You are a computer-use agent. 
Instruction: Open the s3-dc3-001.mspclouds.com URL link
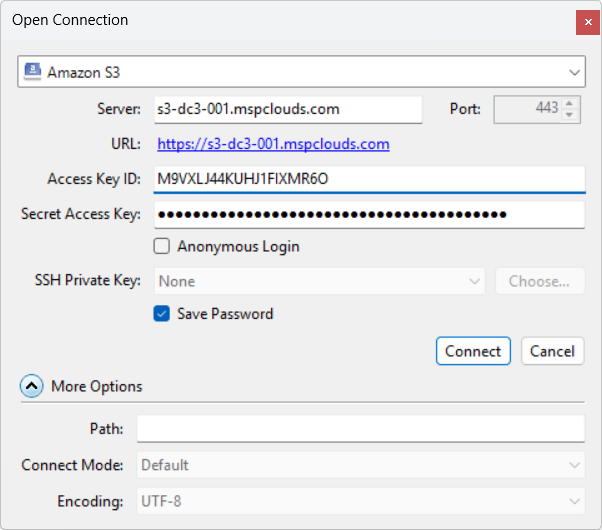[x=273, y=144]
